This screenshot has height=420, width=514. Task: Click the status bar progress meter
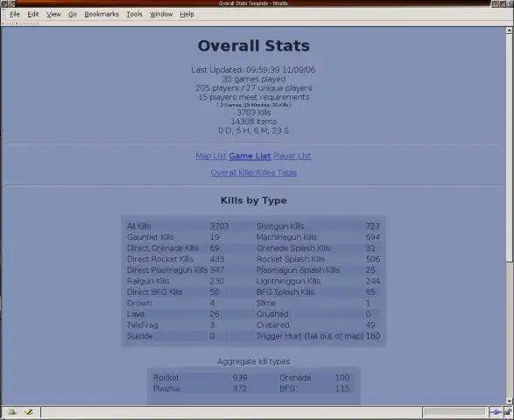(x=454, y=412)
